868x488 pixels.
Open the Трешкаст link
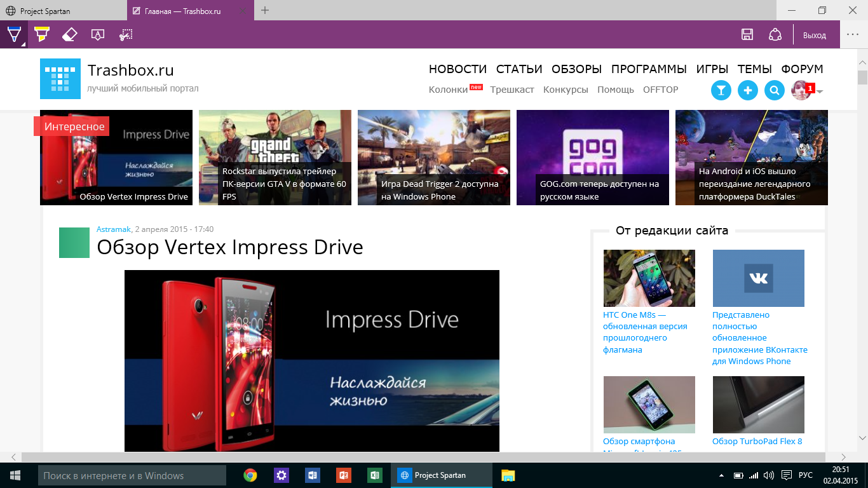tap(512, 90)
